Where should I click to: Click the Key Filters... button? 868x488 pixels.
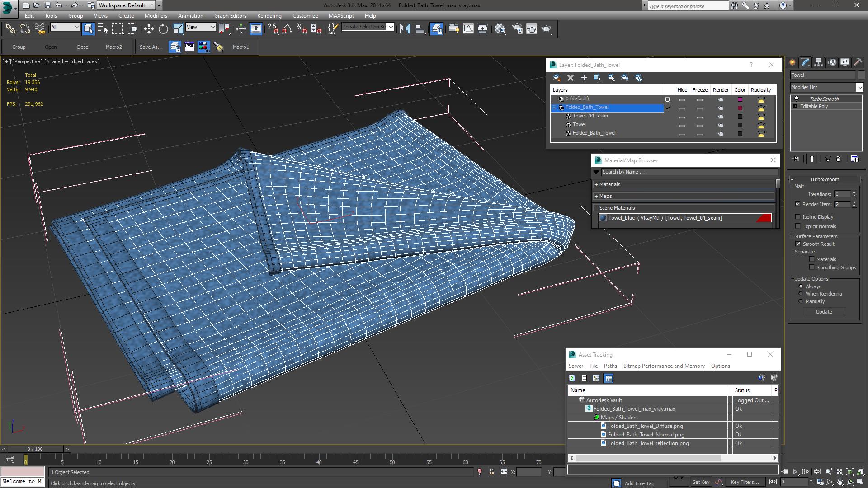click(x=745, y=482)
